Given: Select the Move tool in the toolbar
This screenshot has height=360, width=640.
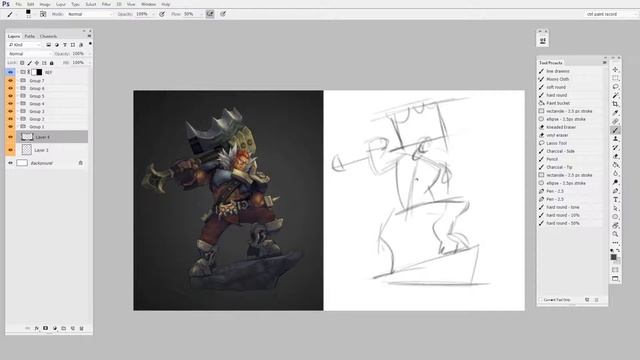Looking at the screenshot, I should click(x=616, y=70).
